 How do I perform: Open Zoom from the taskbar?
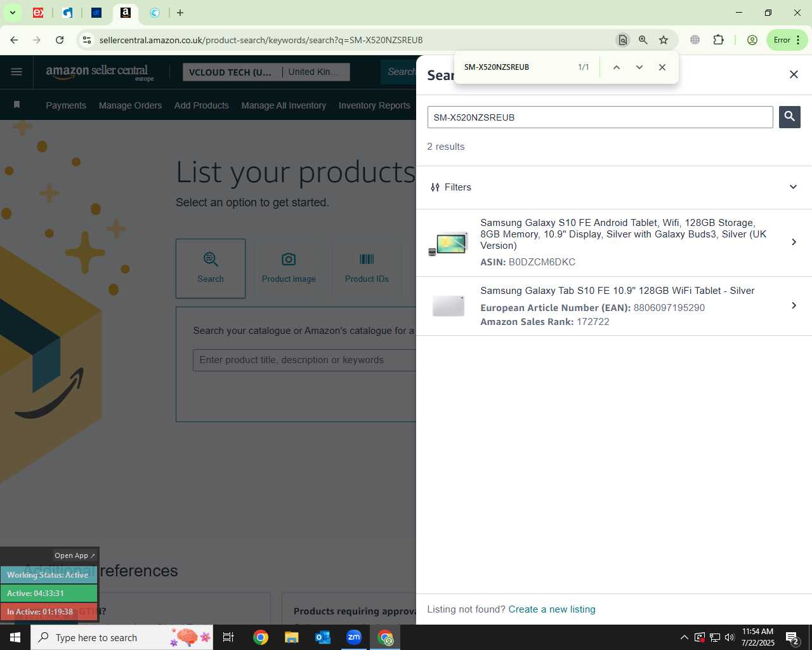tap(353, 637)
